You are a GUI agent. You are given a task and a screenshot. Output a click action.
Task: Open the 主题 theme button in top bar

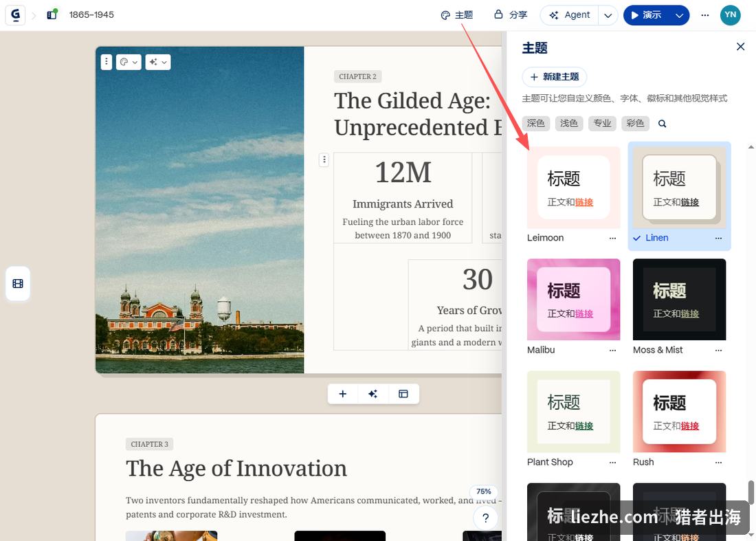(456, 15)
